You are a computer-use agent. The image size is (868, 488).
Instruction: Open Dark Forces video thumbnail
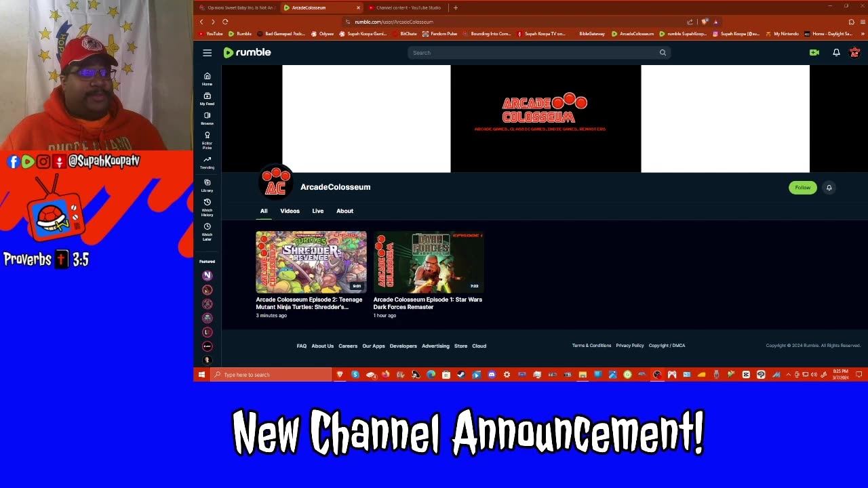click(429, 262)
